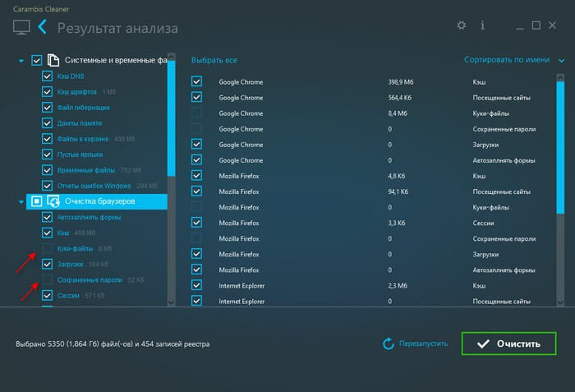Uncheck Автозаплнять формы in left tree
This screenshot has width=575, height=392.
click(x=47, y=217)
